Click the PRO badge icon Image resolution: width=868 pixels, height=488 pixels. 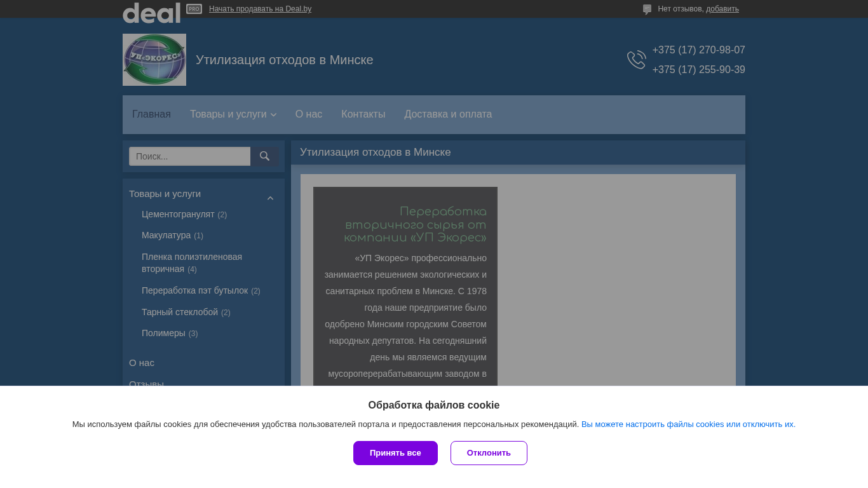[x=194, y=9]
